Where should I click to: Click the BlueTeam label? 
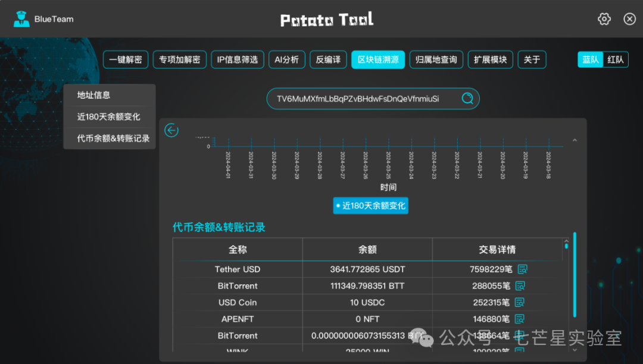[54, 19]
